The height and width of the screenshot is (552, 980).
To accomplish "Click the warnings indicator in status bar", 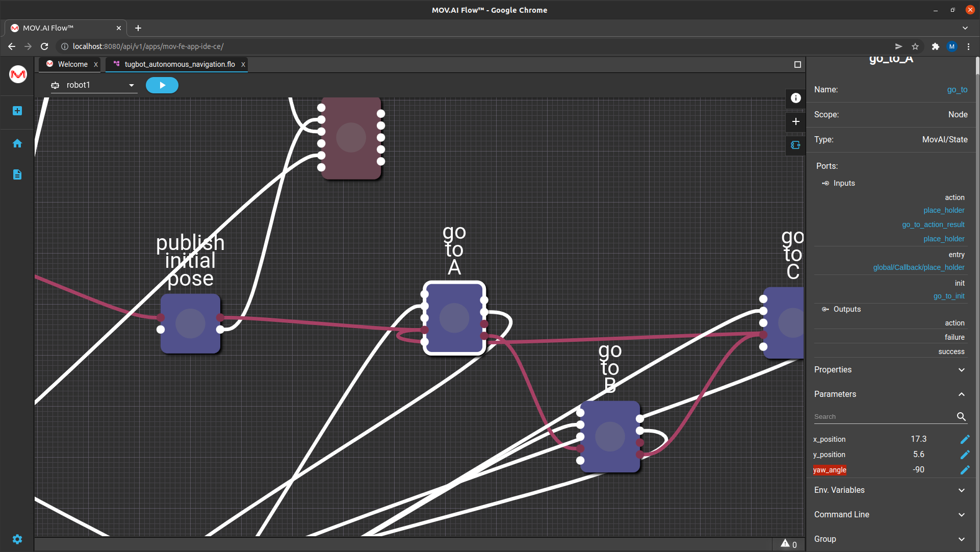I will tap(788, 544).
